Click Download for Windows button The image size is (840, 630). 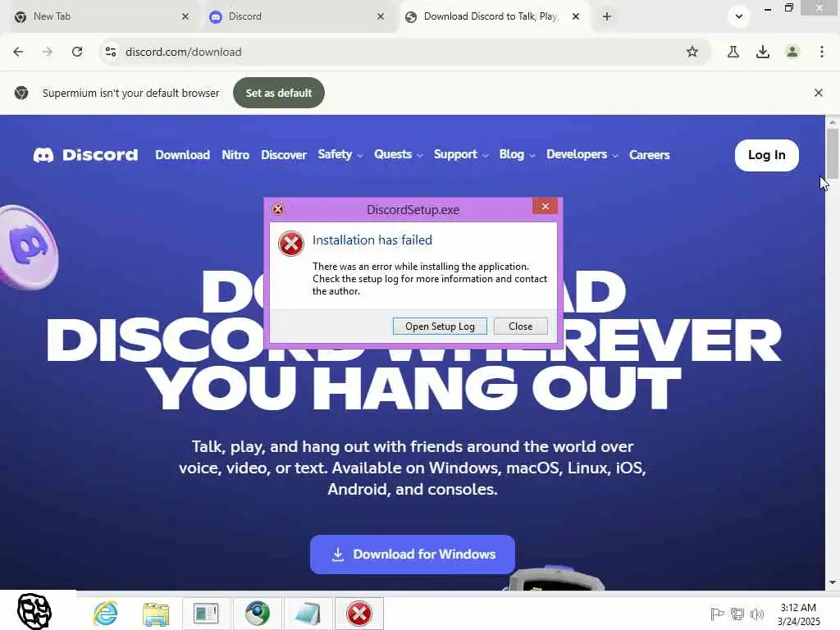point(413,555)
